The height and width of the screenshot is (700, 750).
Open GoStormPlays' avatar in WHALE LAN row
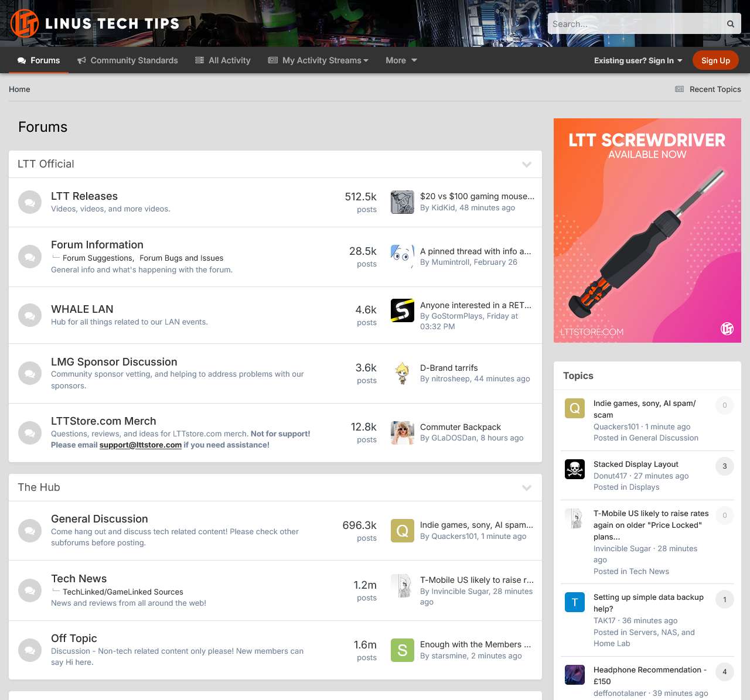click(403, 310)
